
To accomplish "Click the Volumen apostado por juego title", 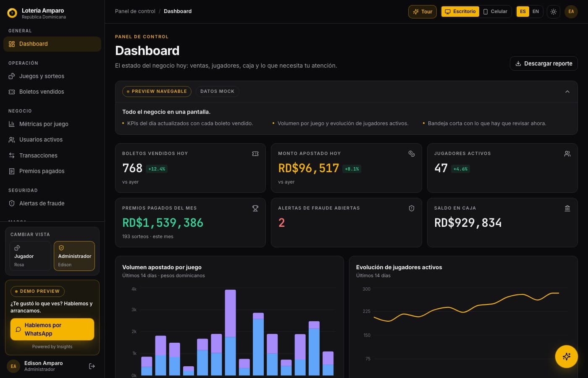I will (162, 267).
